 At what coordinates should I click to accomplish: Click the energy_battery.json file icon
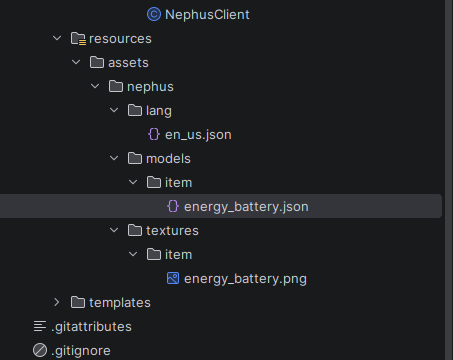[x=173, y=206]
